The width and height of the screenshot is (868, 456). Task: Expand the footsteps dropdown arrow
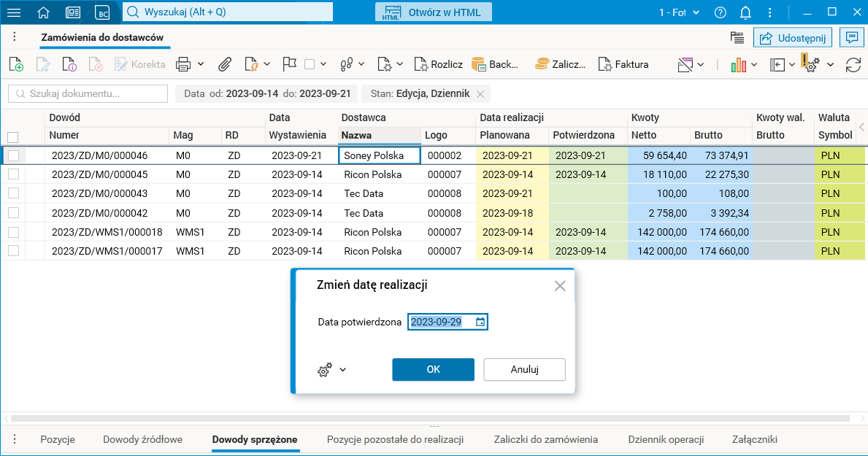tap(361, 65)
